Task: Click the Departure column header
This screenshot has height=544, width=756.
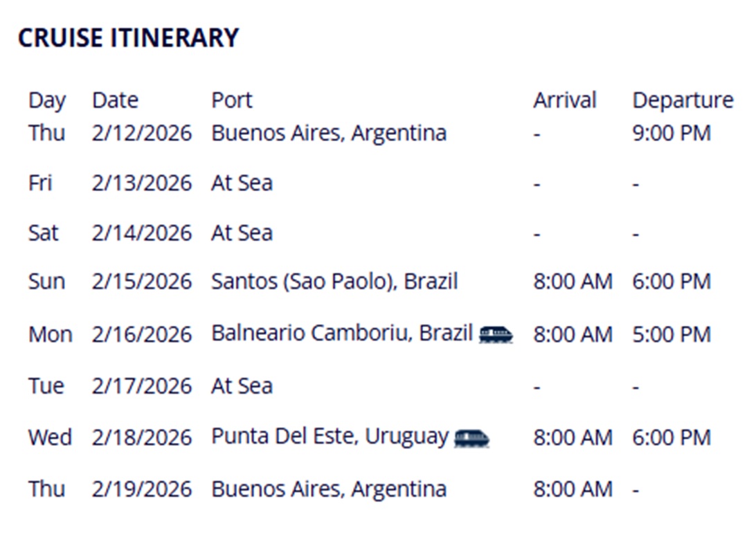Action: pyautogui.click(x=683, y=100)
